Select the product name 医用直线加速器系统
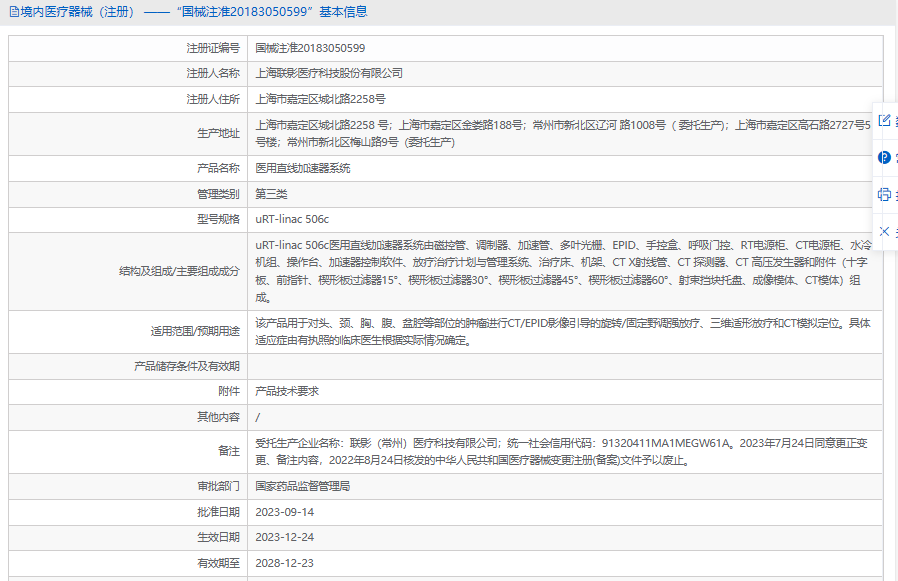The image size is (898, 581). [x=302, y=168]
